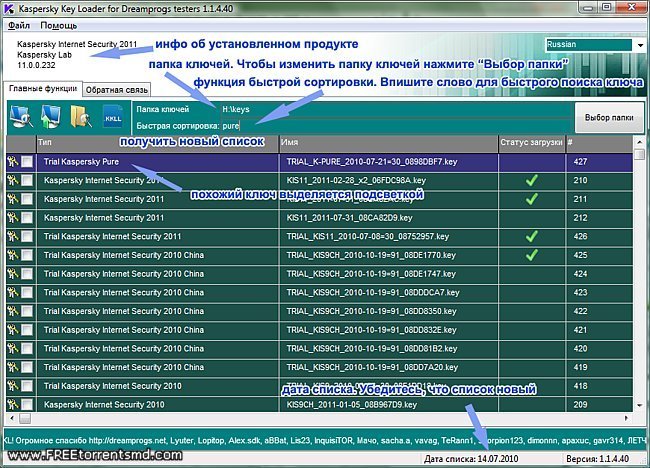650x468 pixels.
Task: Click key icon in row numbered 422
Action: click(x=12, y=311)
